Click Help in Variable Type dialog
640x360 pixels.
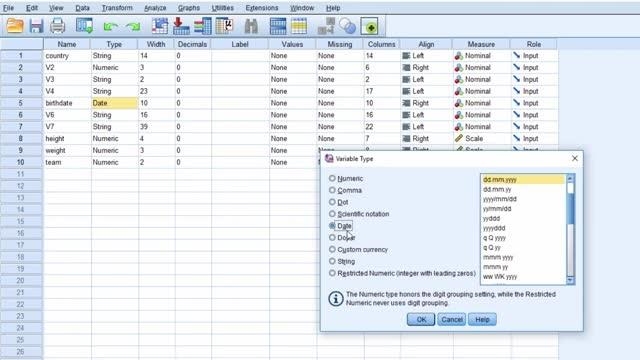(482, 320)
